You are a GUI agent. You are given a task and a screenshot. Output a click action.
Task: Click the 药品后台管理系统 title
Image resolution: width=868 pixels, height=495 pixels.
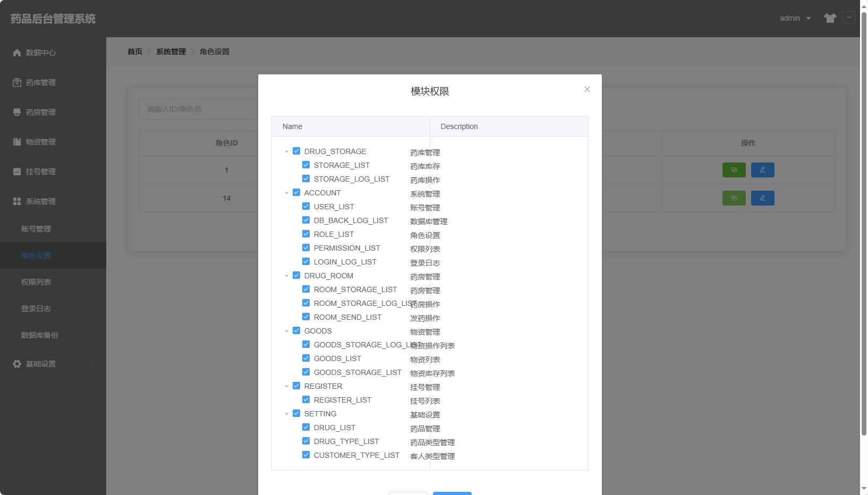53,19
